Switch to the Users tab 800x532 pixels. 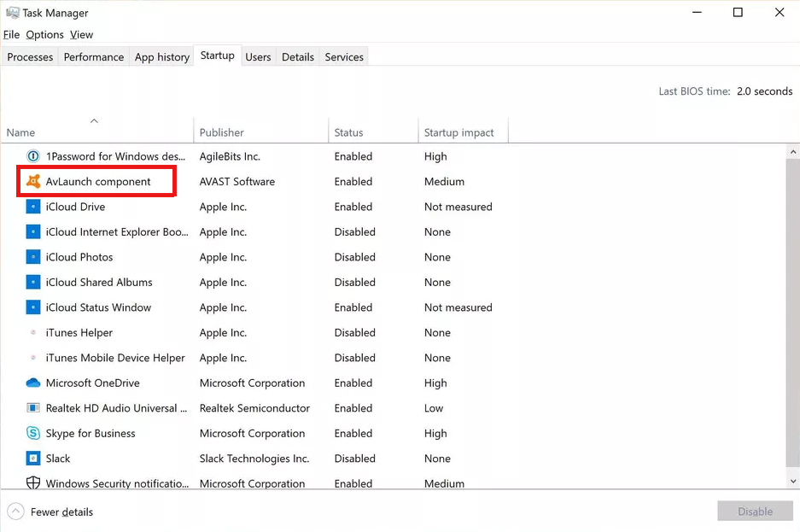coord(258,56)
